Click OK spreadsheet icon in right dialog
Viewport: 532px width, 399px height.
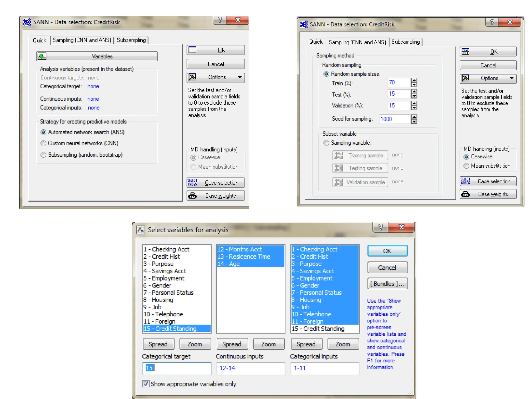465,51
